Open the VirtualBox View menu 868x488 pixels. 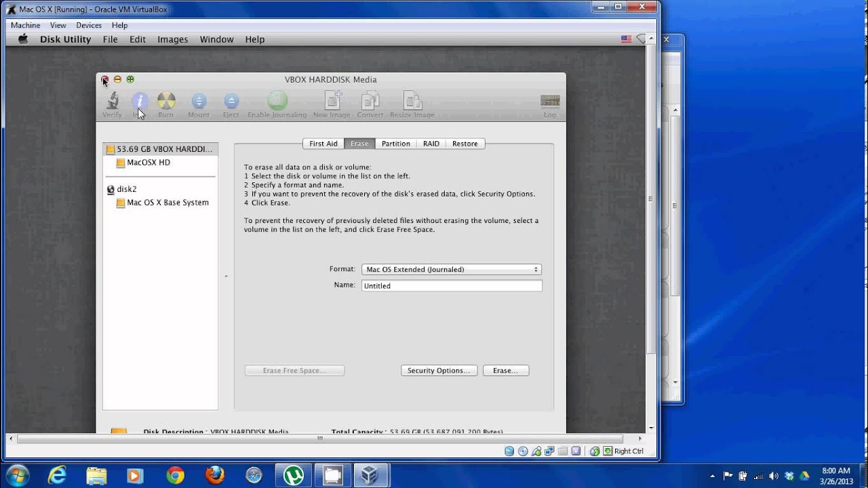click(x=58, y=25)
